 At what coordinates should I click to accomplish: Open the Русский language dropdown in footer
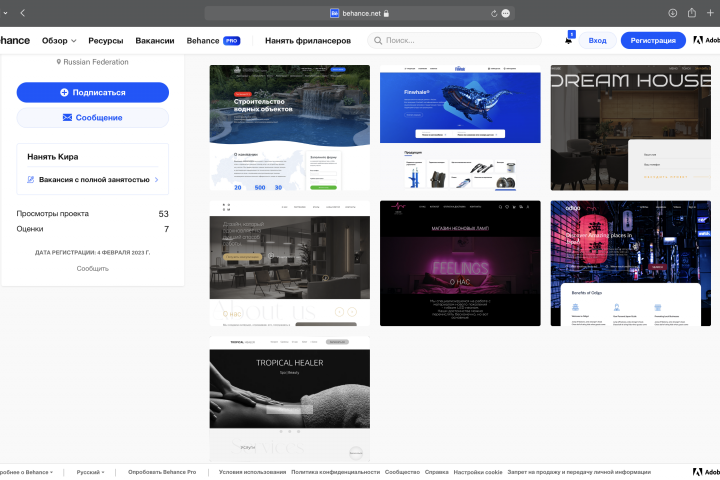90,472
